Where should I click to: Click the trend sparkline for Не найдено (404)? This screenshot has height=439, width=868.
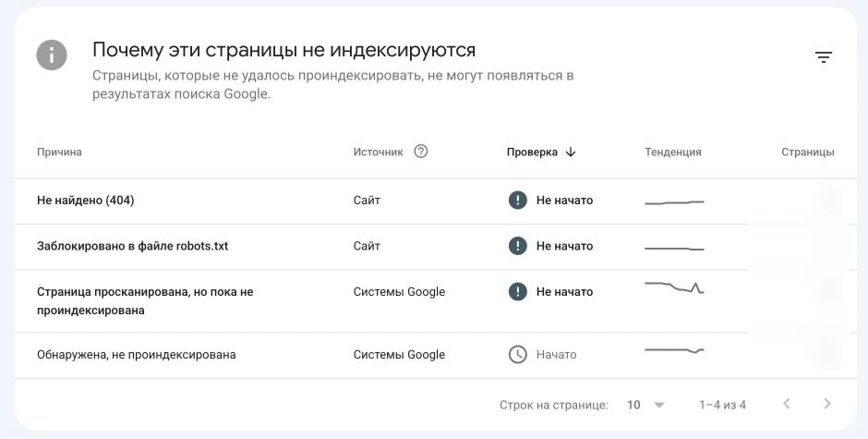674,203
